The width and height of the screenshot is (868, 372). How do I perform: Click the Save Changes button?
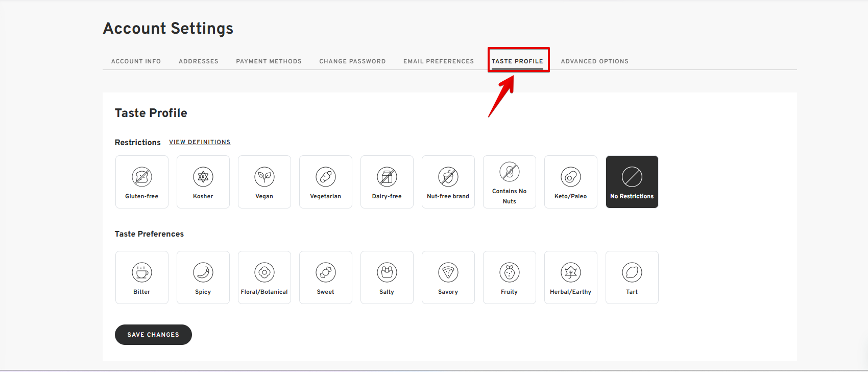click(x=153, y=335)
